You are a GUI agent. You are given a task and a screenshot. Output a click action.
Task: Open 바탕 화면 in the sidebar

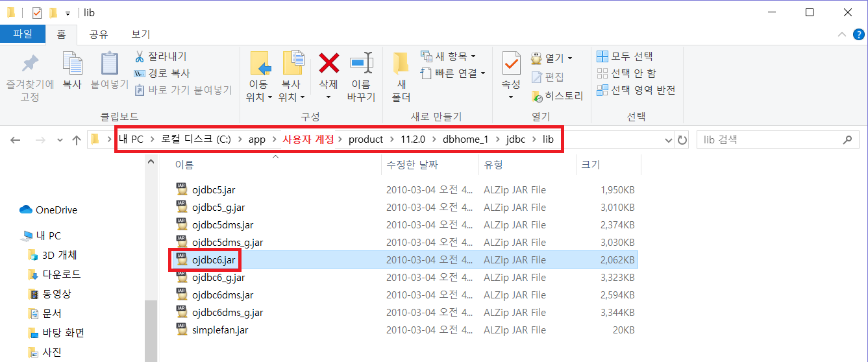coord(56,333)
